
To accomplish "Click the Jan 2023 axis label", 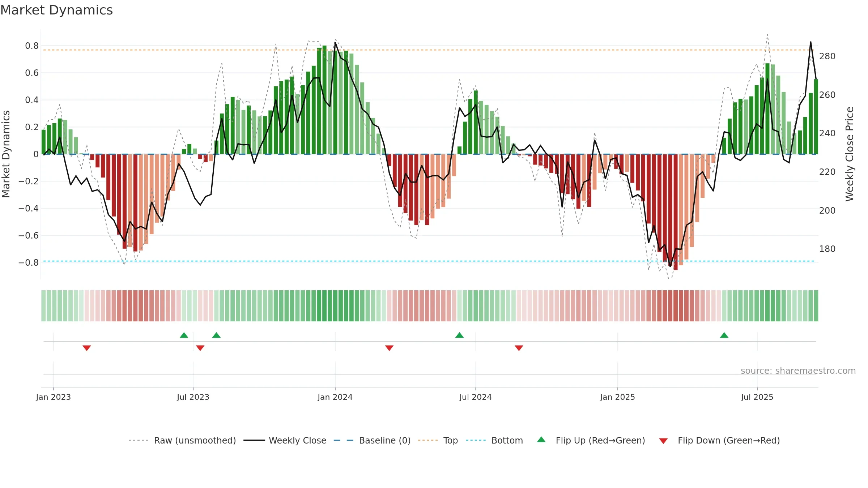I will click(54, 397).
